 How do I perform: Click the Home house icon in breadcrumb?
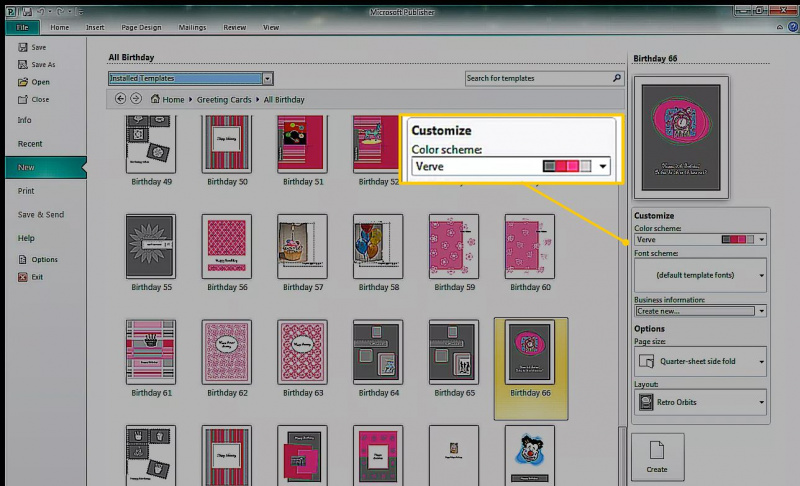point(155,98)
